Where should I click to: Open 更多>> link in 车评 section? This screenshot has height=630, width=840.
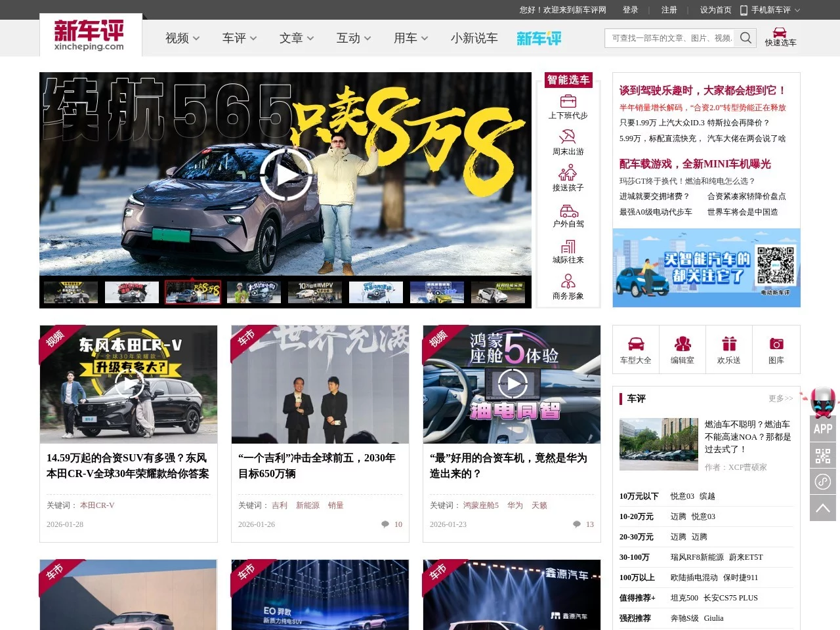coord(780,398)
